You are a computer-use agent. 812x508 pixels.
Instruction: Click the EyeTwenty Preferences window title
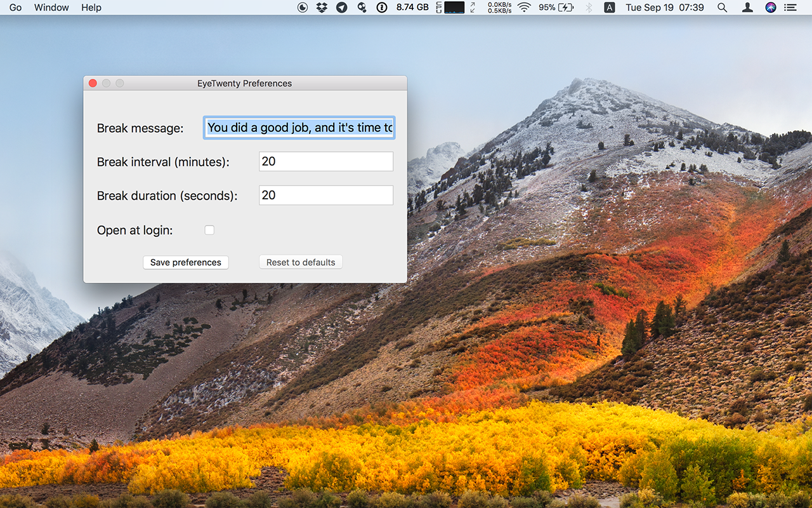click(x=245, y=83)
